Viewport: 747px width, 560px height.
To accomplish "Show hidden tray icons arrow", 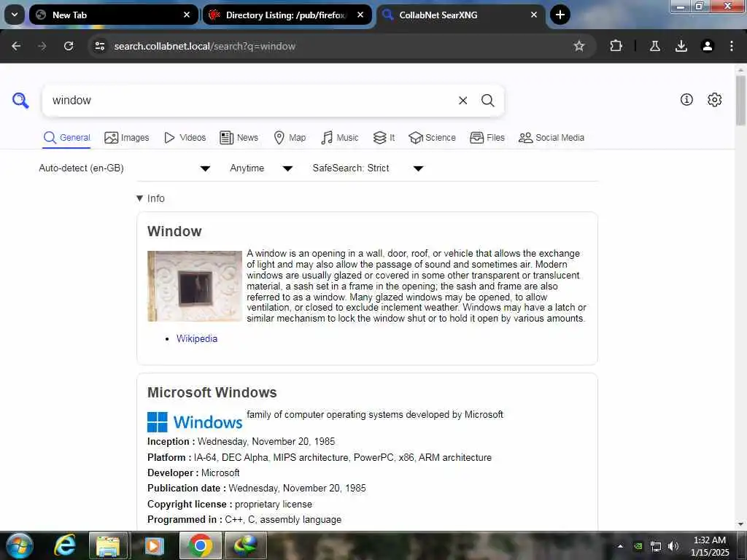I will (620, 546).
